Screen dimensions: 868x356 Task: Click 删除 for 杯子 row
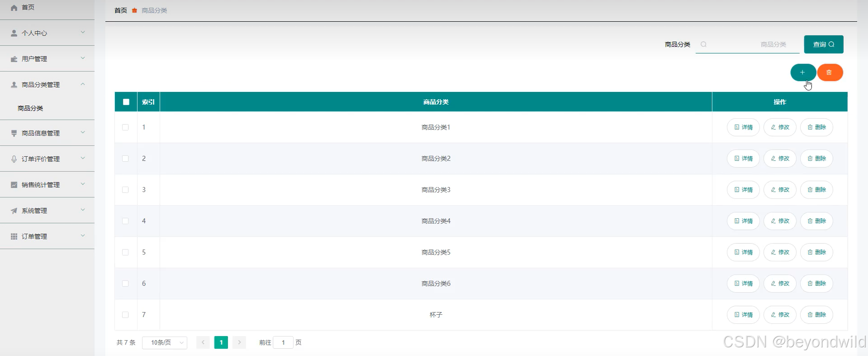coord(816,315)
